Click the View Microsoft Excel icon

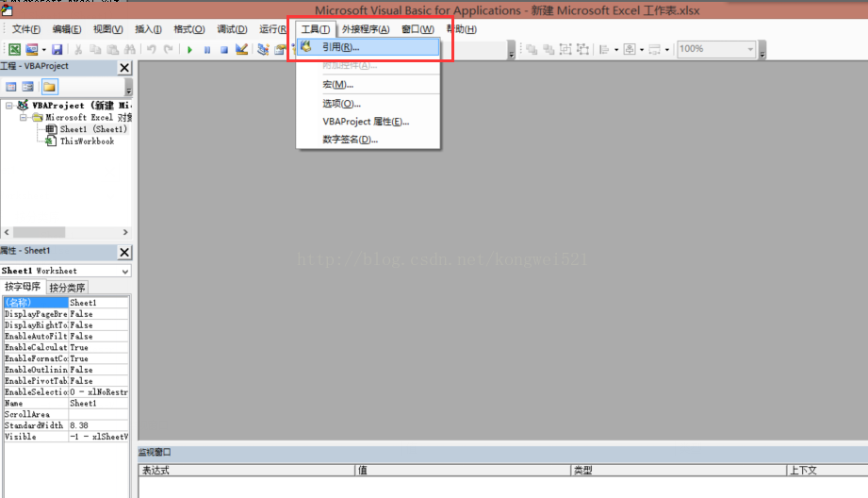tap(14, 49)
